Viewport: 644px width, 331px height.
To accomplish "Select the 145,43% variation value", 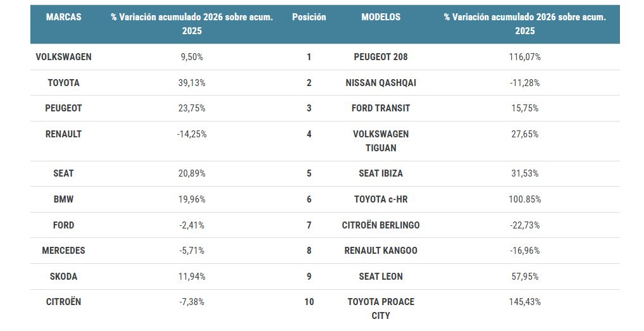I will click(524, 302).
